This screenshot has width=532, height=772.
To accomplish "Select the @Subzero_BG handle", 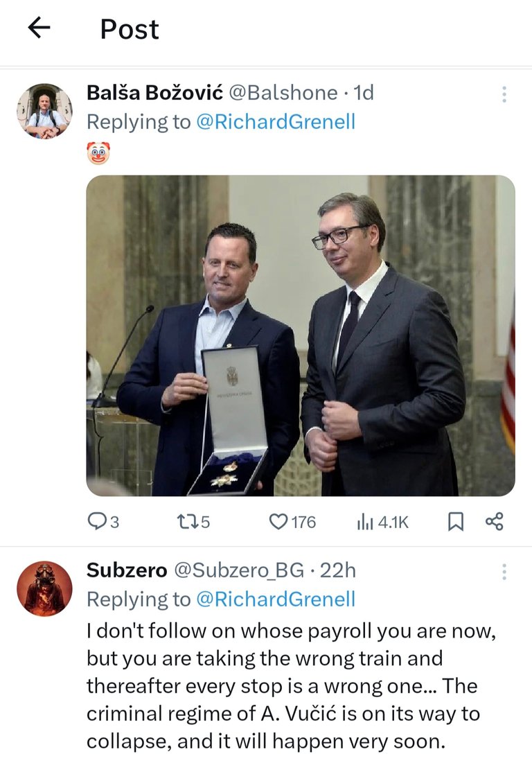I will pos(239,570).
